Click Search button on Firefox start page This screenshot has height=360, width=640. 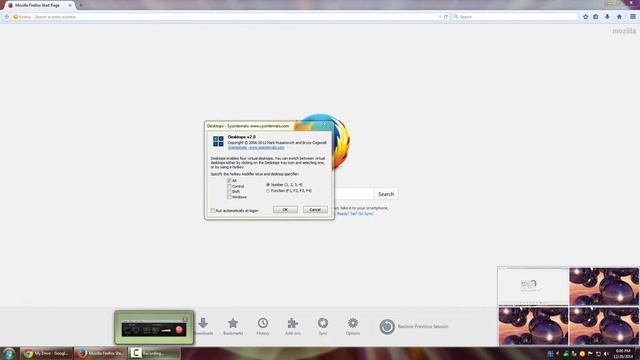pos(386,194)
